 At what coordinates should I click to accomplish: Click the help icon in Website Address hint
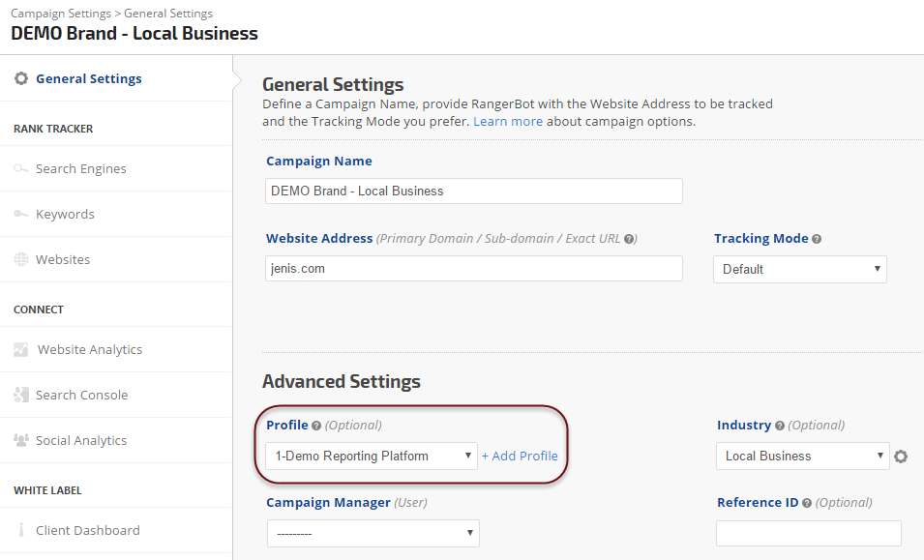tap(629, 239)
